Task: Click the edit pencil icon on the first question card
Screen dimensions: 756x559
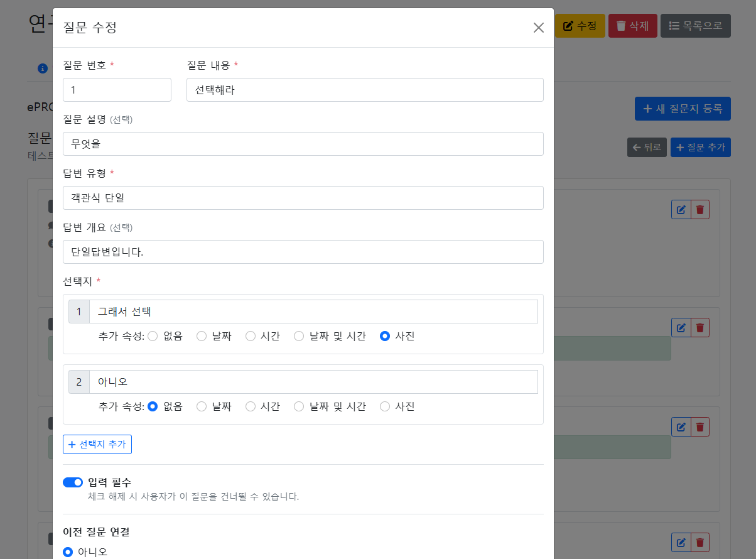Action: [x=681, y=209]
